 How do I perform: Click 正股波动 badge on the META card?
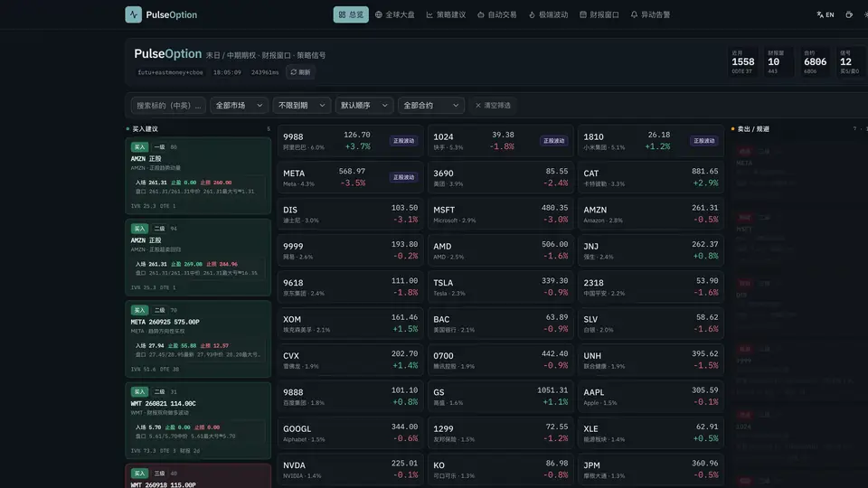click(x=403, y=178)
